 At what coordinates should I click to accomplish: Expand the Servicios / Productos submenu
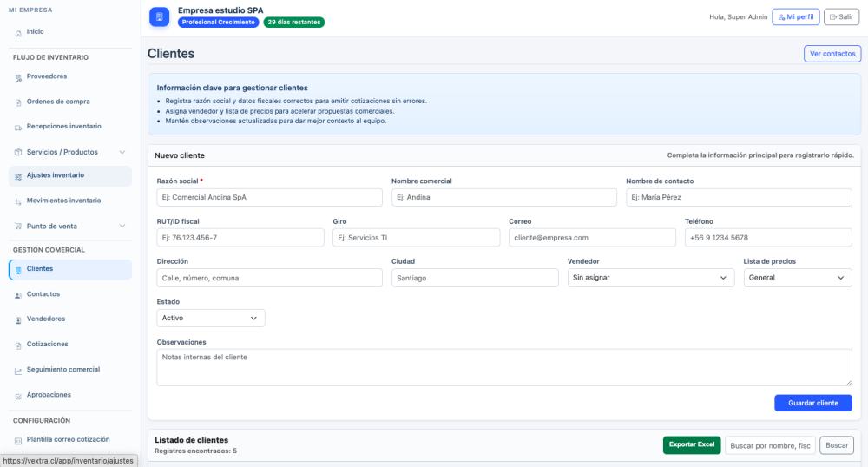(x=122, y=152)
